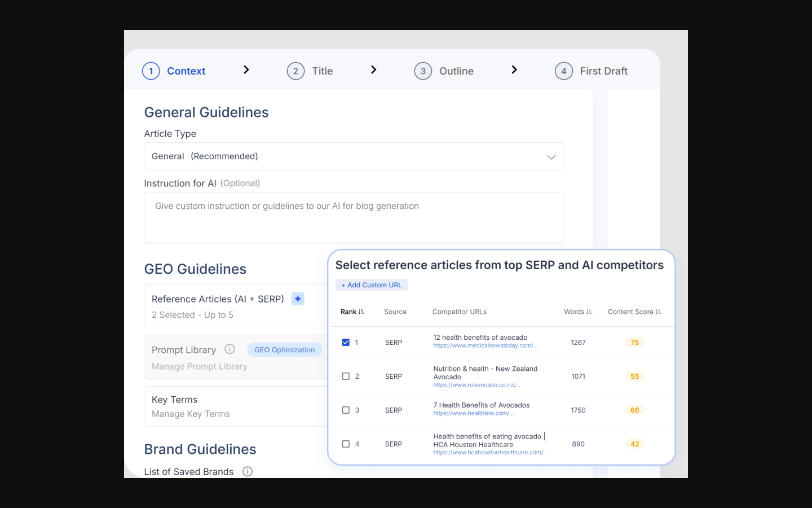This screenshot has width=812, height=508.
Task: Click the word count 890
Action: click(579, 444)
